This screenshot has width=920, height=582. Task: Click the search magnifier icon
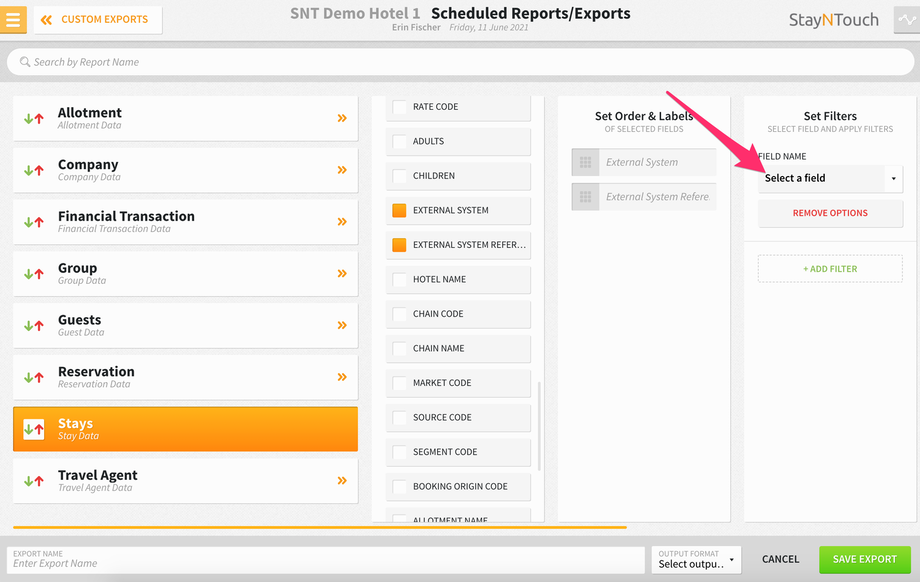point(25,62)
